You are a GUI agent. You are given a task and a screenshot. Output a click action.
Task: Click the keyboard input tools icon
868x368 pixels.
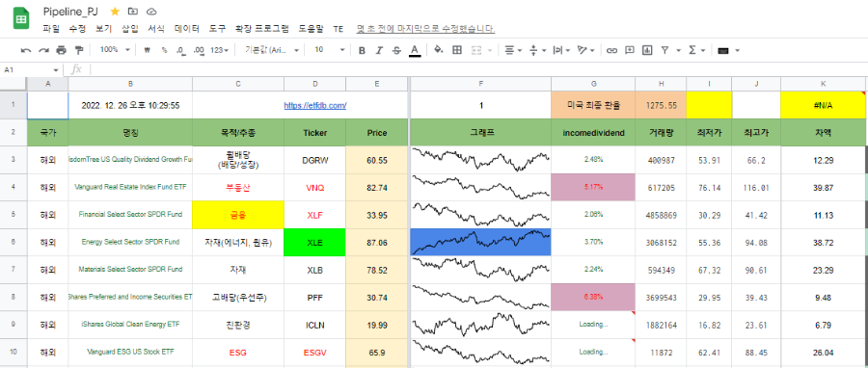pyautogui.click(x=722, y=51)
